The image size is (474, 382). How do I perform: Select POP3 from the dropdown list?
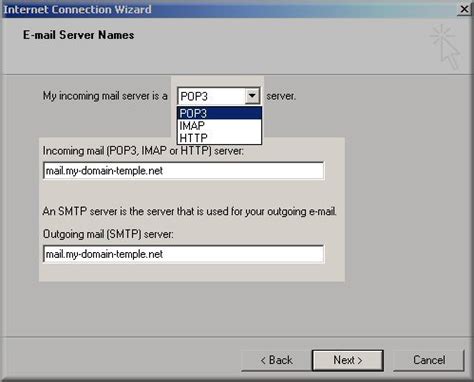coord(219,113)
